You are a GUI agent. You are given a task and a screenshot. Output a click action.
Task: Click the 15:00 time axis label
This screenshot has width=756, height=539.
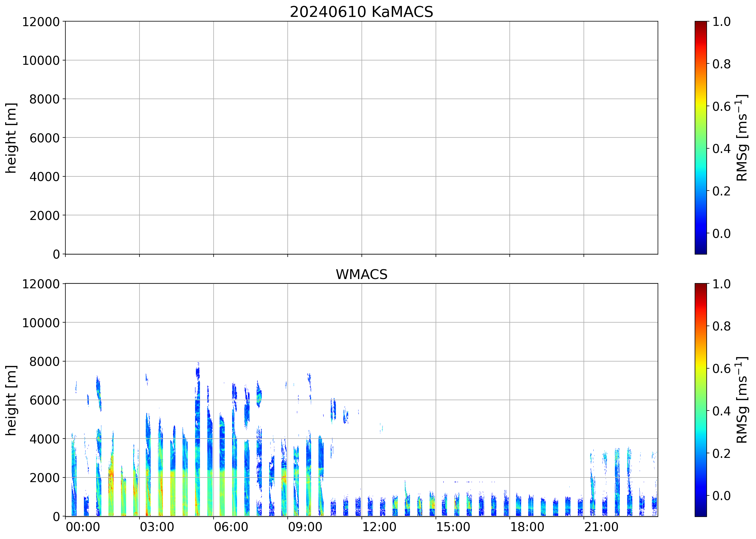[x=453, y=527]
